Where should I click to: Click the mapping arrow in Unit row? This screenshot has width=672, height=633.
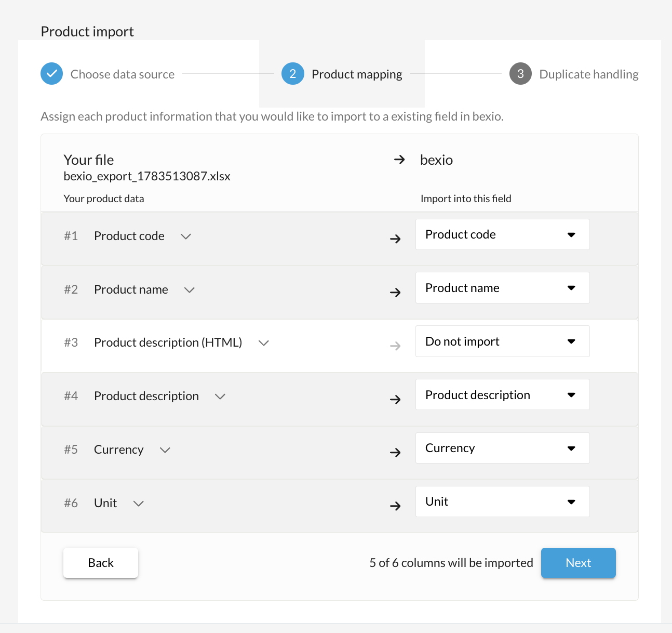pos(395,506)
